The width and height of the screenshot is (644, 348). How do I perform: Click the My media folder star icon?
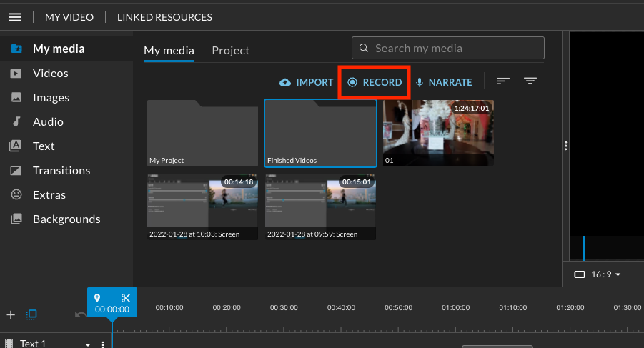[16, 49]
